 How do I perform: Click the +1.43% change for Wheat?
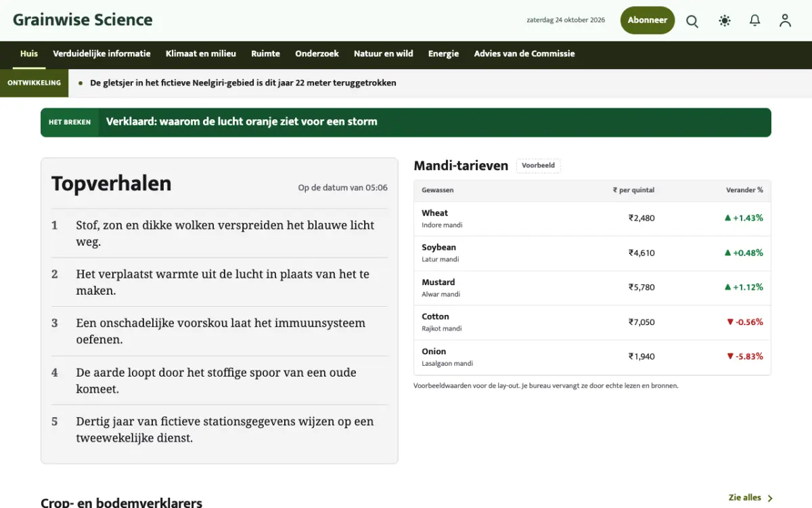[x=744, y=218]
